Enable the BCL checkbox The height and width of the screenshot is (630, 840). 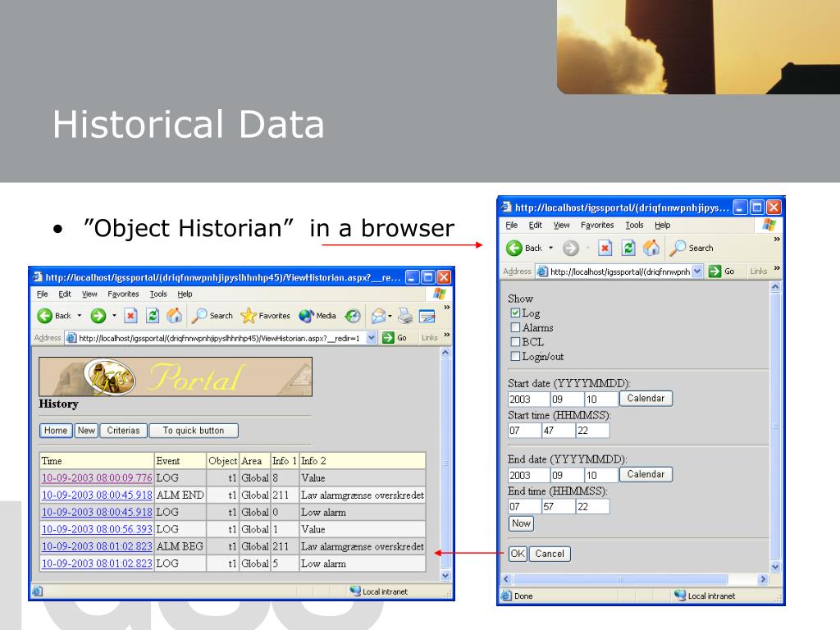[515, 342]
